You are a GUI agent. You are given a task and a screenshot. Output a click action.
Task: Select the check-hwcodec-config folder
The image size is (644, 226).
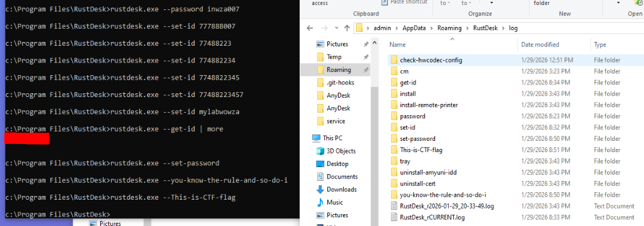coord(431,60)
